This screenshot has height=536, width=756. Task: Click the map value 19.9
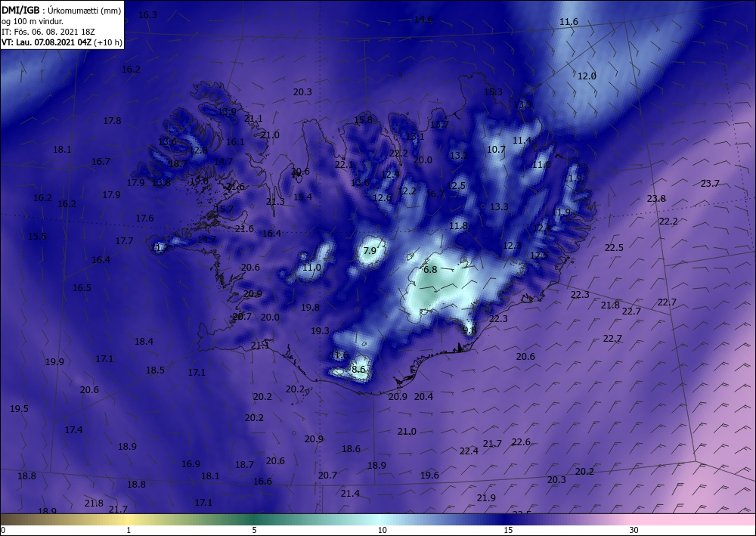(x=54, y=361)
